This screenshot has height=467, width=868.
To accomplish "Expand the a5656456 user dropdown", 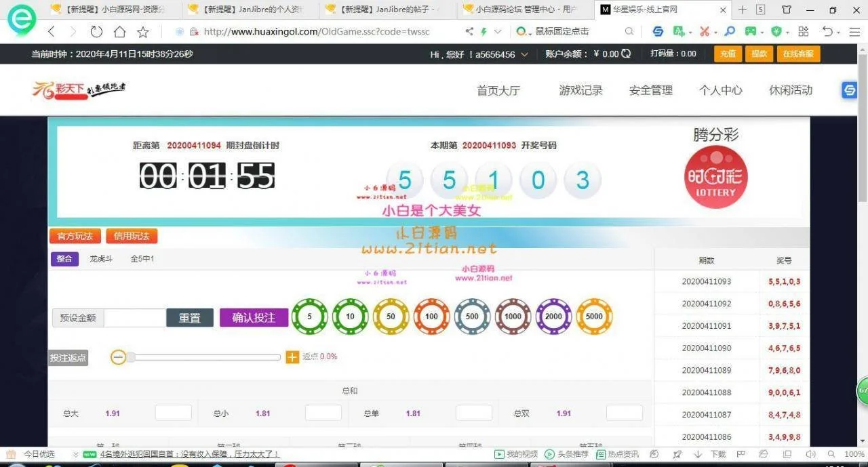I will (x=524, y=55).
